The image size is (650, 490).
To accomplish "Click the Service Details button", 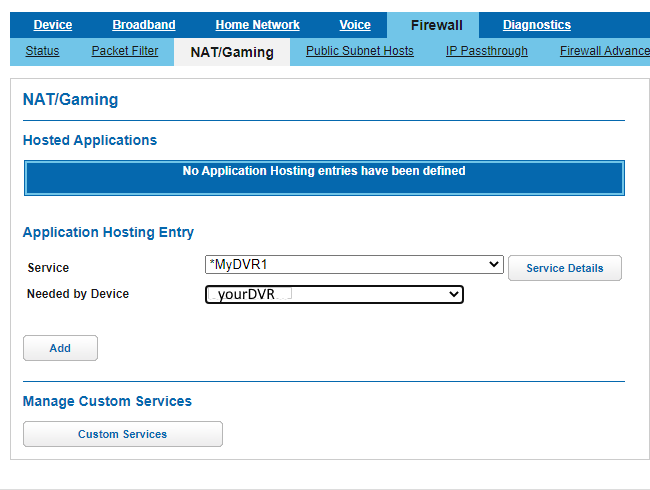I will click(x=564, y=268).
